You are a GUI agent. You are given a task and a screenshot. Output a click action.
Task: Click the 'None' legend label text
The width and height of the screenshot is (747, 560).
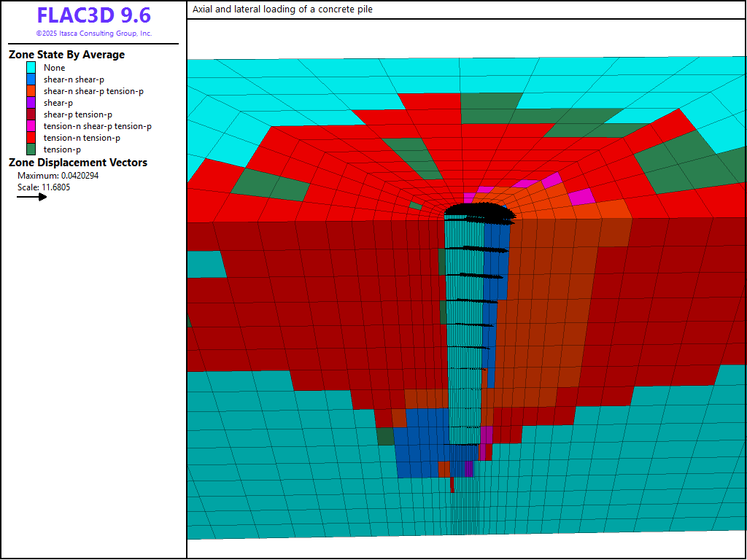(x=54, y=68)
